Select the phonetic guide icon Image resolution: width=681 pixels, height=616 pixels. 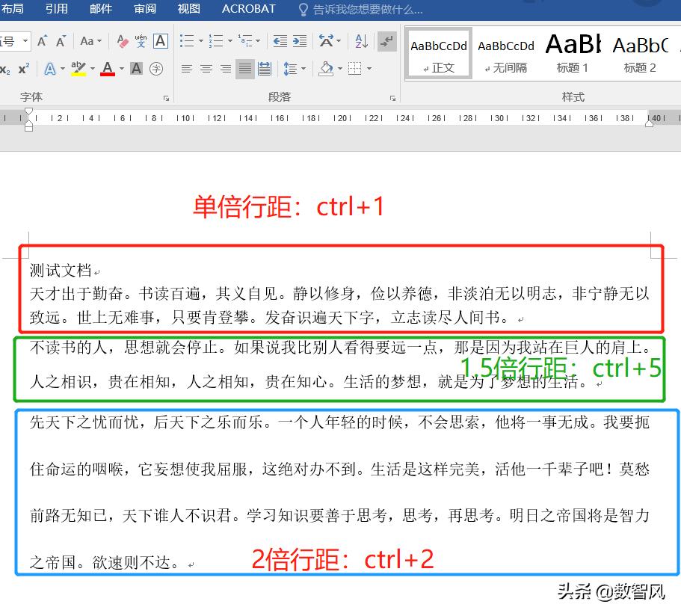pyautogui.click(x=141, y=40)
